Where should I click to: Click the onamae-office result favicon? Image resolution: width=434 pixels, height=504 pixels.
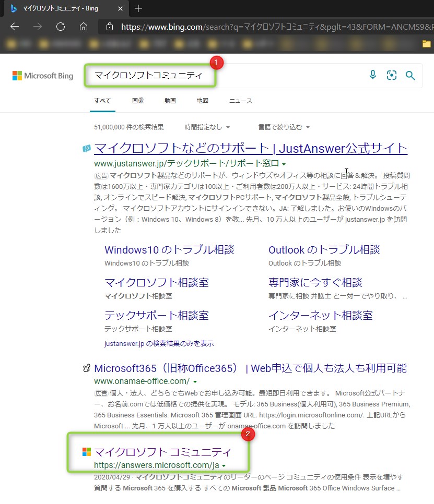click(x=87, y=368)
